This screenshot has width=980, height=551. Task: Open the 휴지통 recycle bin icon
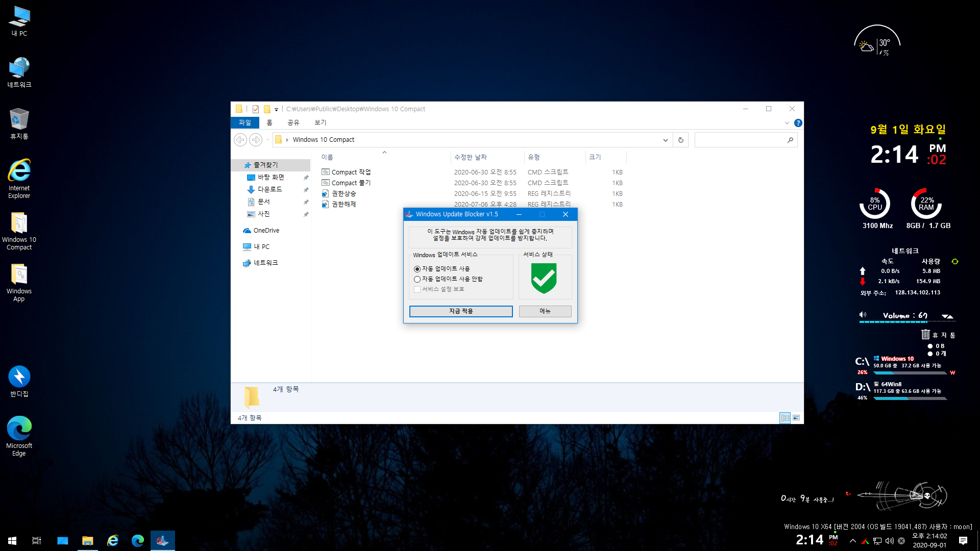pyautogui.click(x=19, y=124)
